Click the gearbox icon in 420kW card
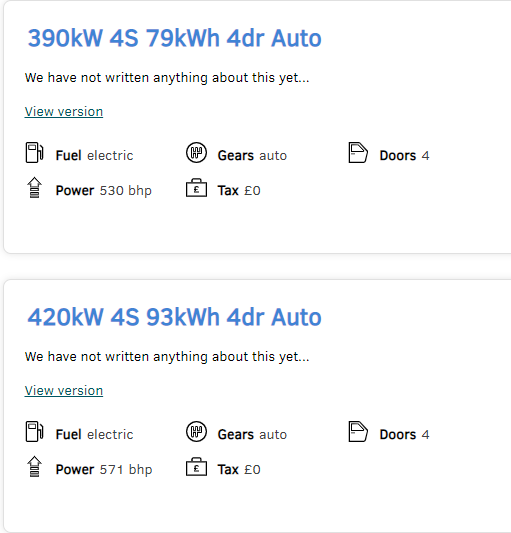The height and width of the screenshot is (533, 511). 196,432
